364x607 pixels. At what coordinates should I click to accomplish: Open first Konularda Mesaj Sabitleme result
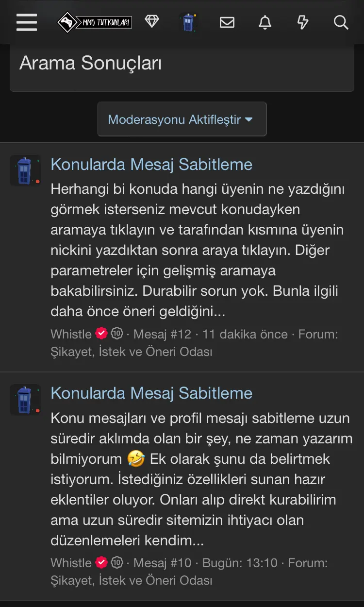151,165
